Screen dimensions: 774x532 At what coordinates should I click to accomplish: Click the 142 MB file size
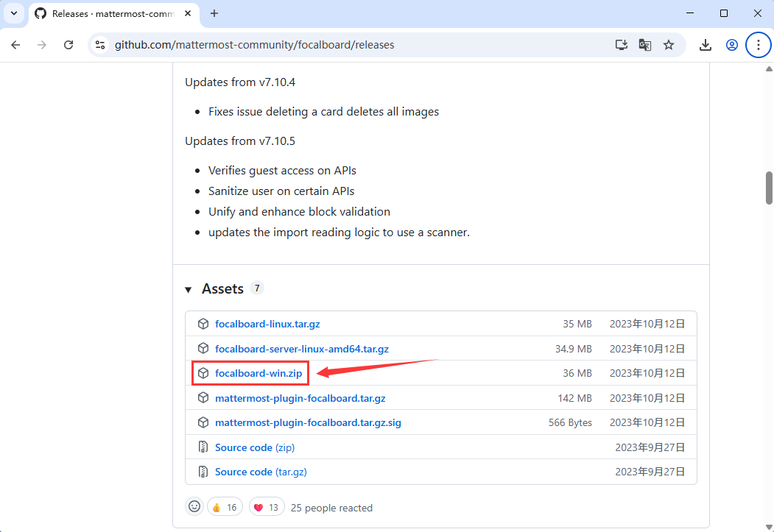pyautogui.click(x=574, y=398)
